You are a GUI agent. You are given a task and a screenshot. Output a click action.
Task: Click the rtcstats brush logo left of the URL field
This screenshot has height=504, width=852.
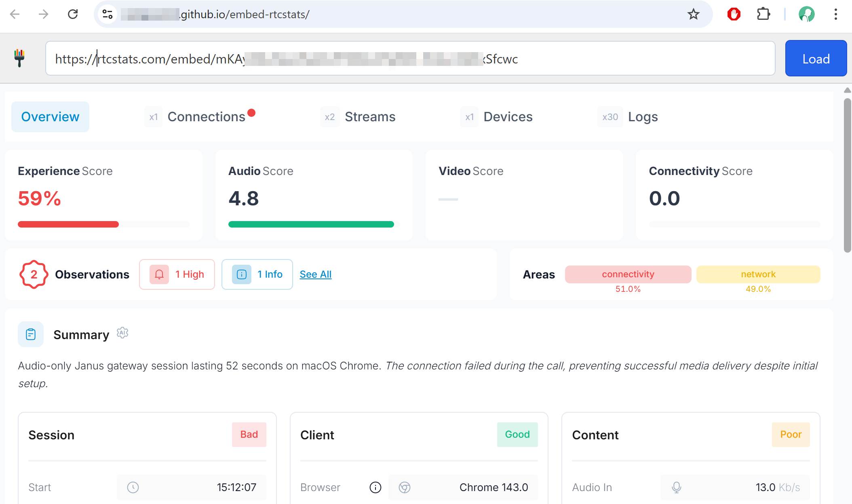pyautogui.click(x=19, y=58)
